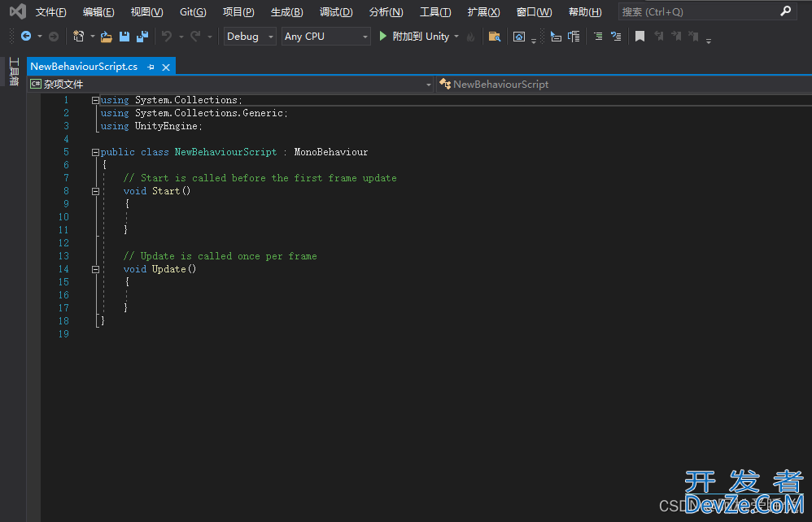The width and height of the screenshot is (812, 522).
Task: Open the 编辑(E) menu
Action: coord(98,12)
